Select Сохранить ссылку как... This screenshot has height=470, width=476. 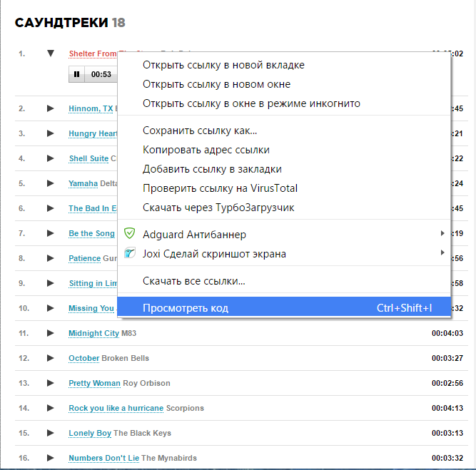(x=284, y=131)
